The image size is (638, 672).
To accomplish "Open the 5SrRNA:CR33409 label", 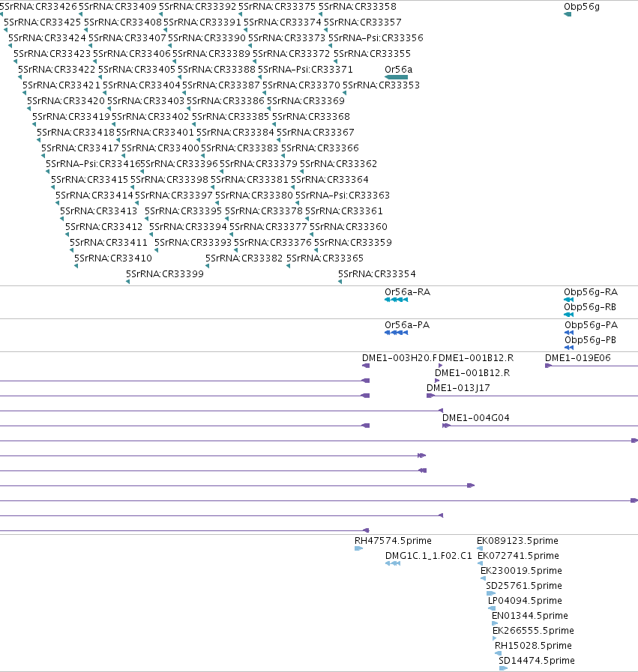I will point(118,7).
